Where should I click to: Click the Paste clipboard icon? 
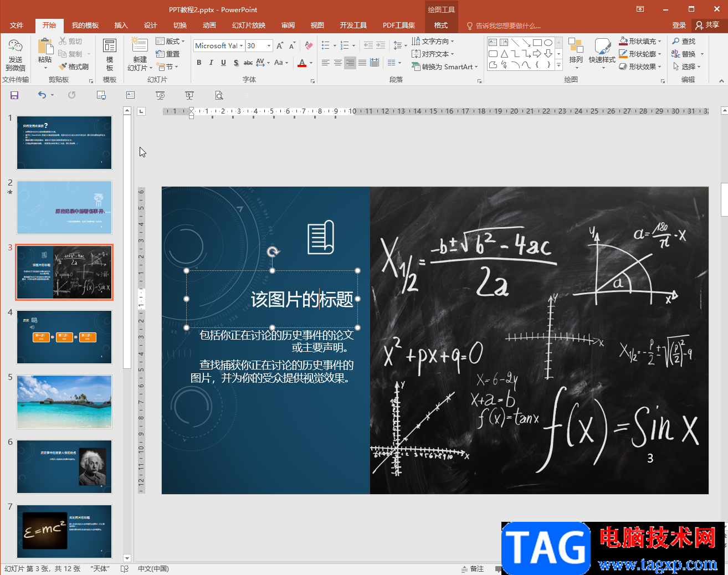[45, 47]
